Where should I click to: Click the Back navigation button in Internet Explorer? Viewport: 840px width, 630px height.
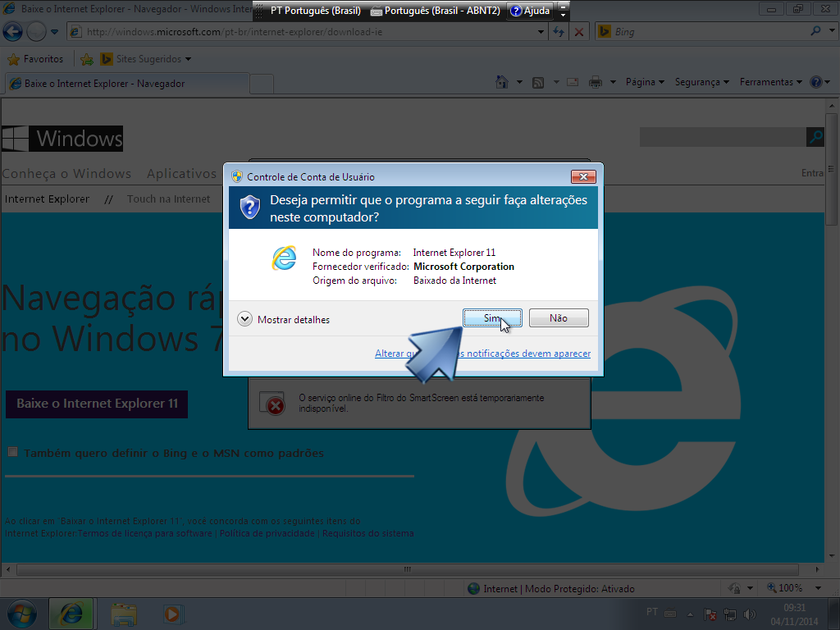13,32
